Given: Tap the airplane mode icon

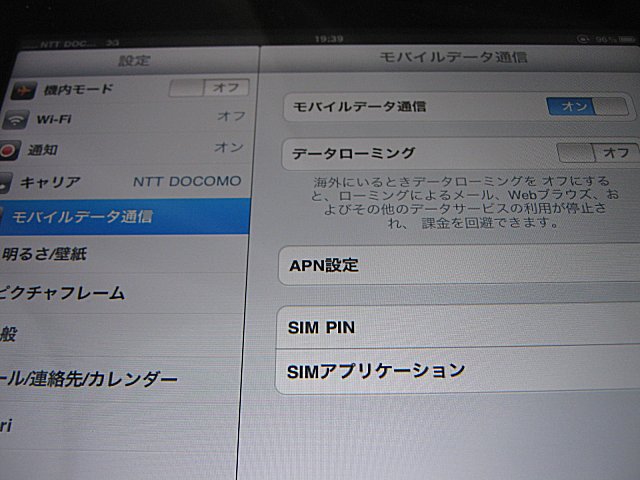Looking at the screenshot, I should click(23, 90).
